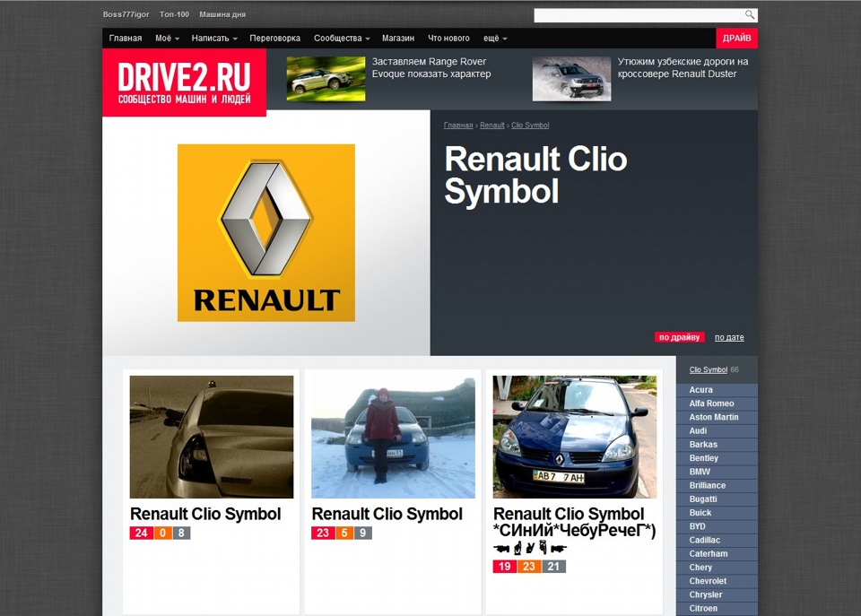Open the Главная menu item

126,39
